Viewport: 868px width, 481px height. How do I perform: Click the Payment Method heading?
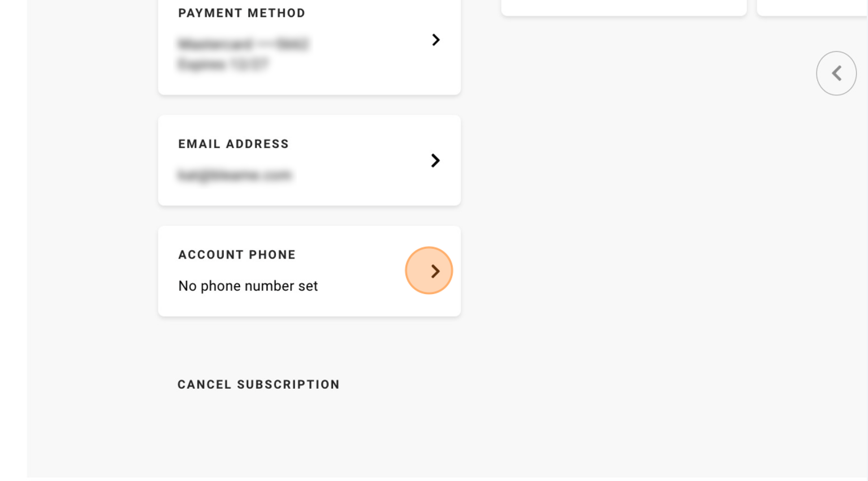[242, 13]
